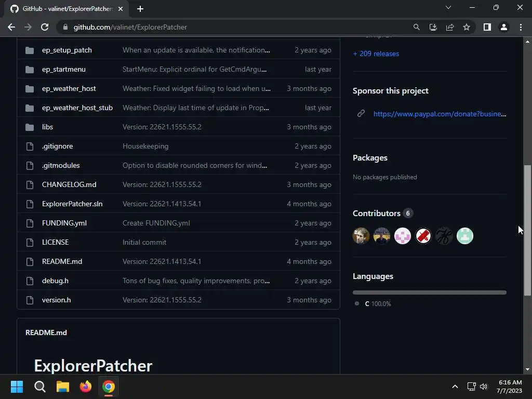Screen dimensions: 532x399
Task: Open Windows taskbar search
Action: coord(39,387)
